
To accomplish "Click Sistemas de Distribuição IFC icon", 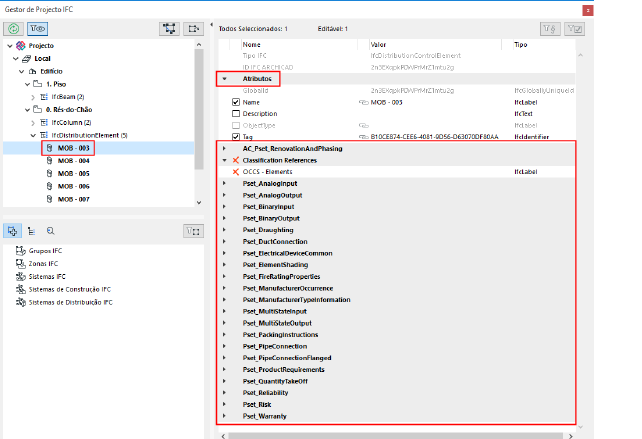I will point(20,302).
